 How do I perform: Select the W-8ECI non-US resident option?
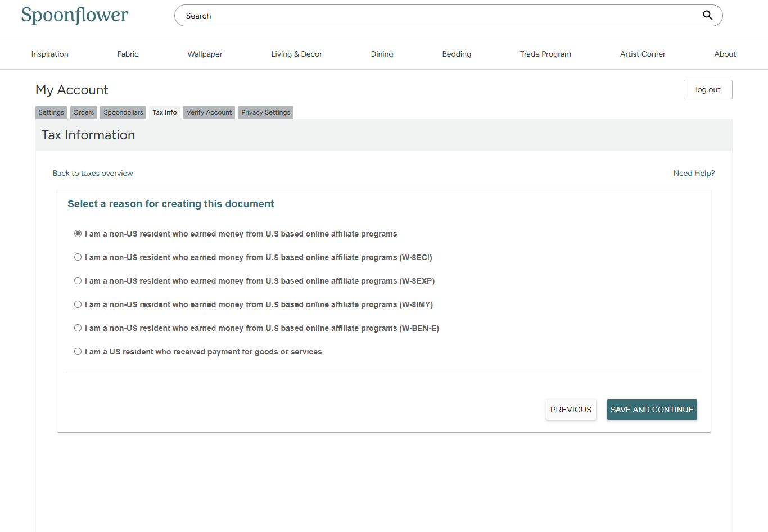click(x=78, y=257)
